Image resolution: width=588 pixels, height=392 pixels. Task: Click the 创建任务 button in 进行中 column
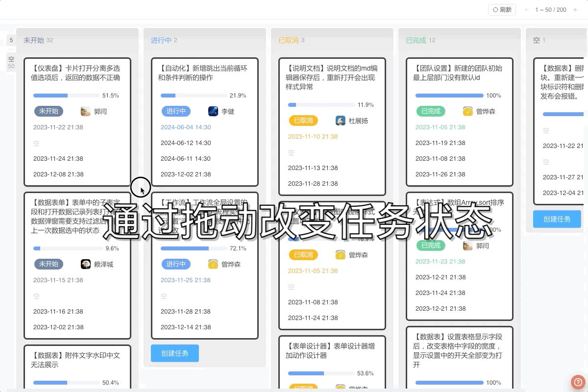coord(175,353)
